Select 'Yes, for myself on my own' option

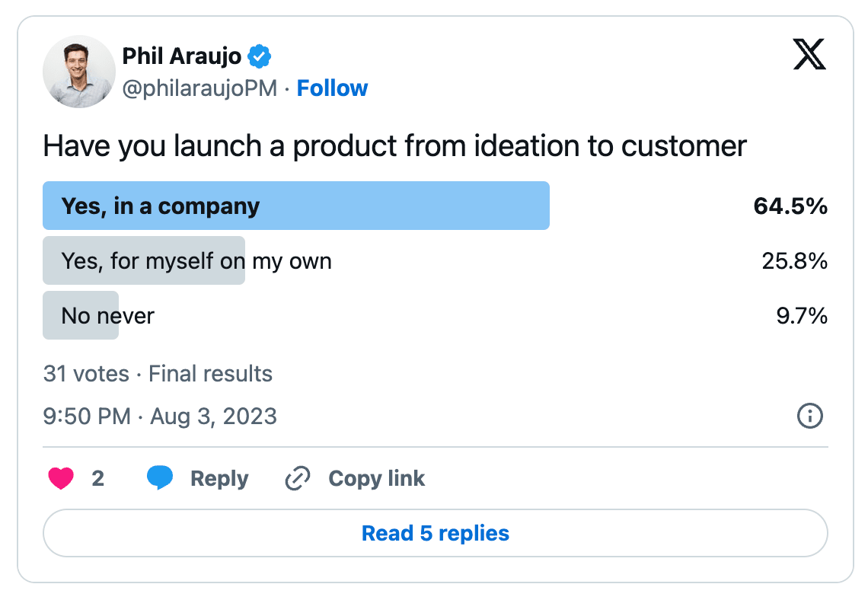196,260
